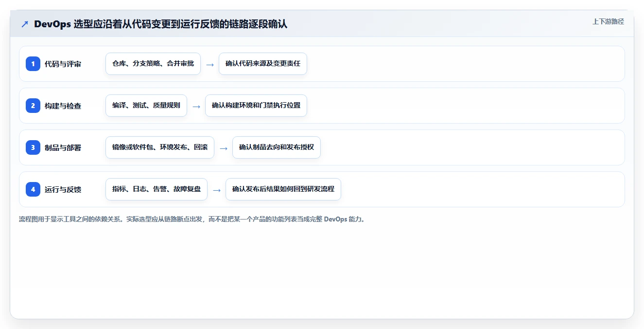Select the 构建与检查 step label

click(63, 106)
